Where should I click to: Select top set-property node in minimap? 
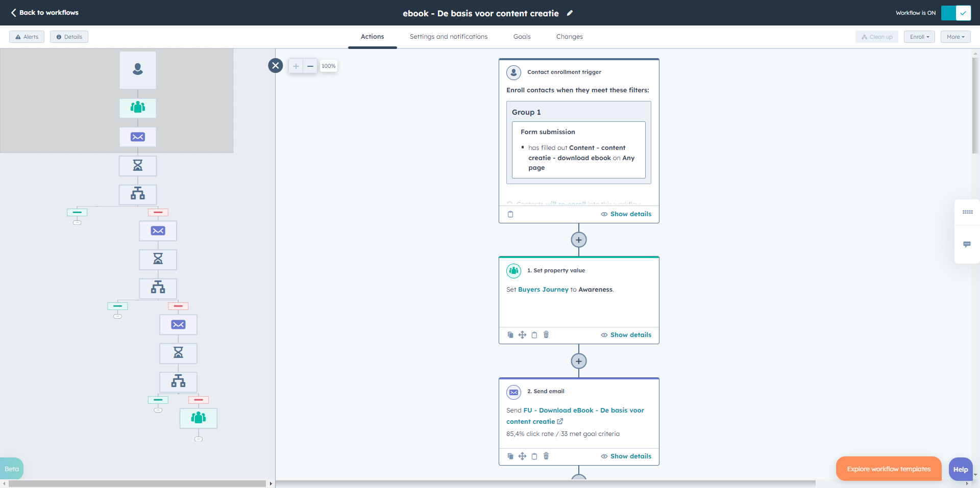click(x=138, y=108)
